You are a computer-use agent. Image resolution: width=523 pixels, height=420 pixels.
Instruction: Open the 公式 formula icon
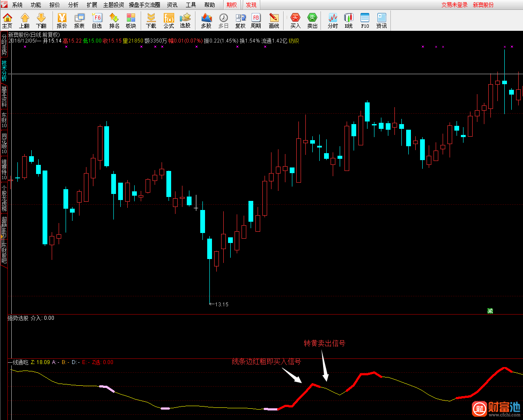169,20
